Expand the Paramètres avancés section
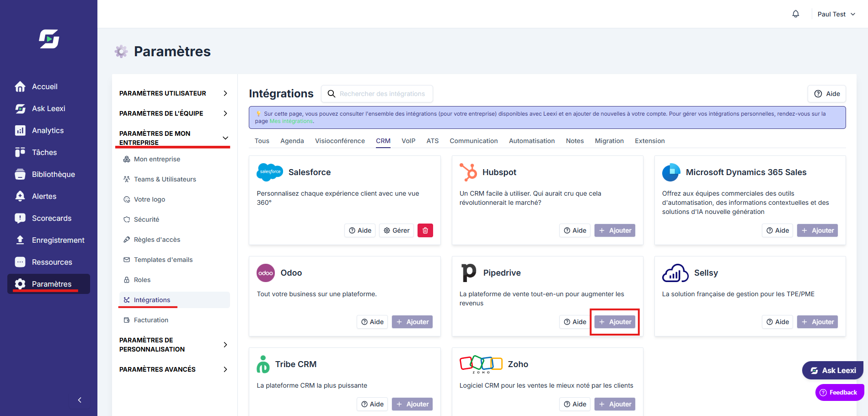 coord(174,369)
